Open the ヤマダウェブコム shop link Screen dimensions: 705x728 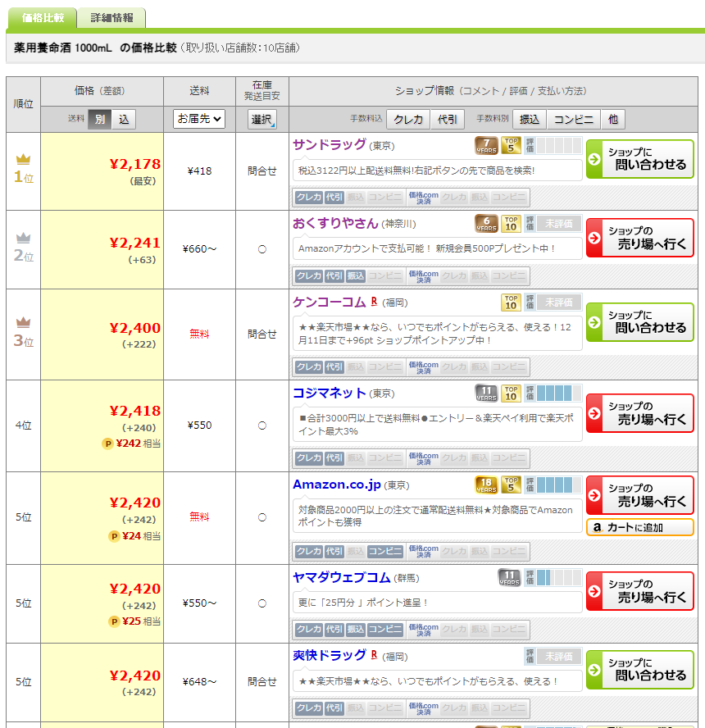pos(342,578)
